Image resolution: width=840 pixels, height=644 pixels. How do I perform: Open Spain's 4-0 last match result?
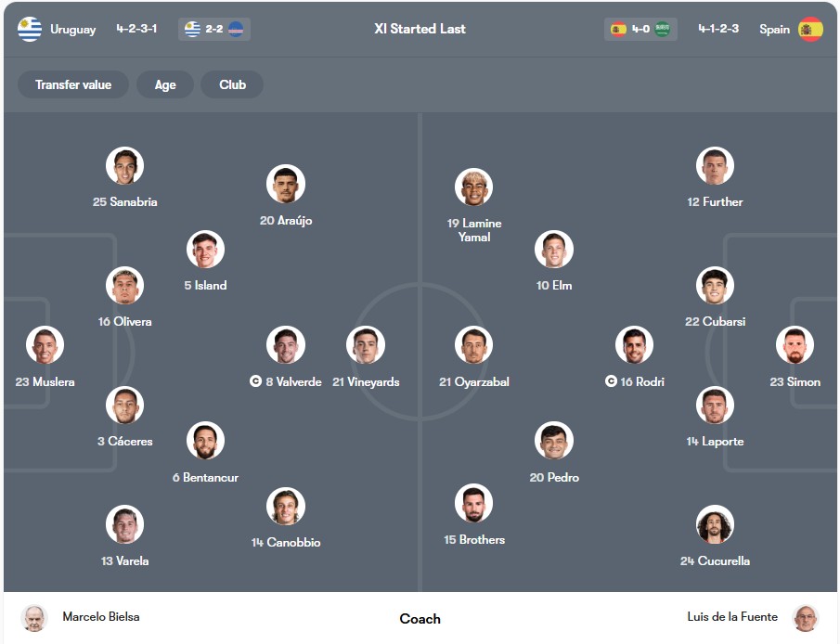tap(640, 29)
